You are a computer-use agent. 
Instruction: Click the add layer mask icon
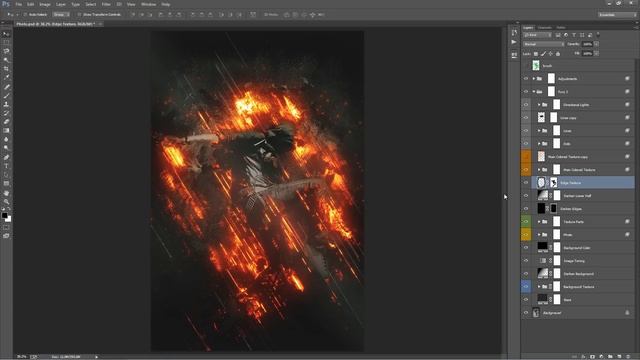pos(592,357)
